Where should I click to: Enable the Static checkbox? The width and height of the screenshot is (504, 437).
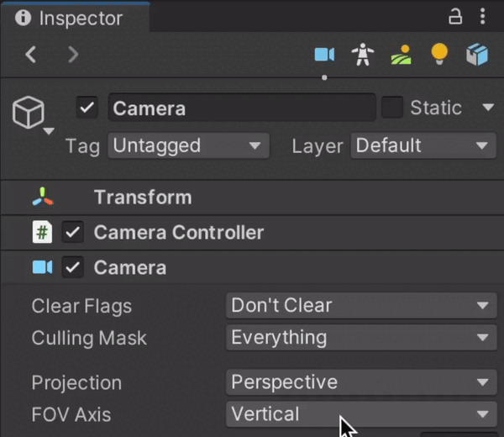[x=391, y=107]
